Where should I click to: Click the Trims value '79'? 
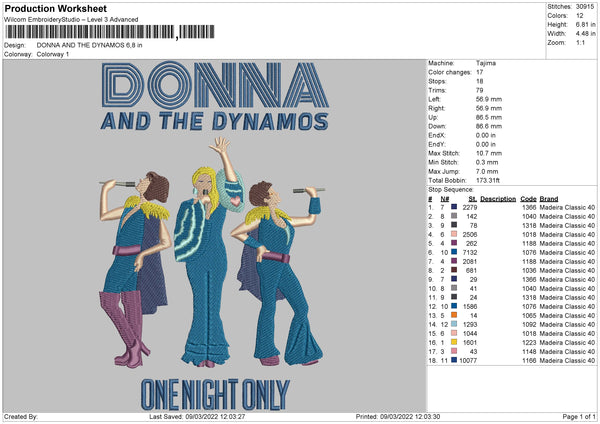[x=479, y=90]
